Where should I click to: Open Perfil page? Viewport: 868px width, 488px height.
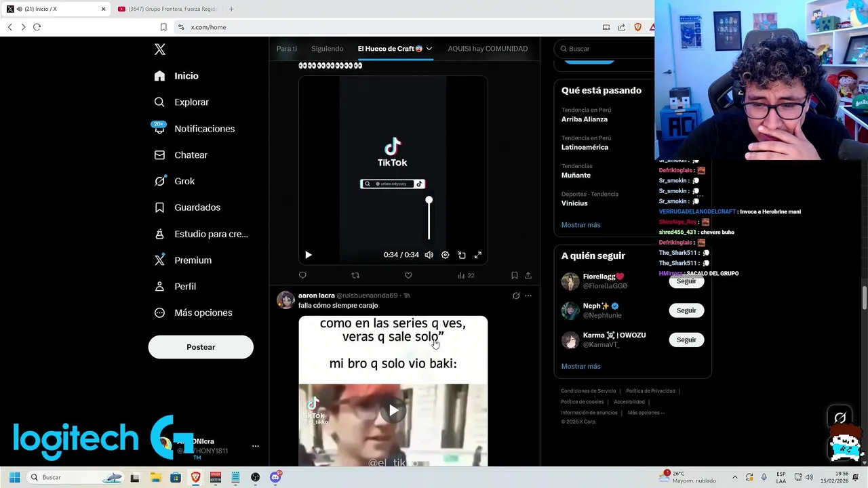click(175, 286)
